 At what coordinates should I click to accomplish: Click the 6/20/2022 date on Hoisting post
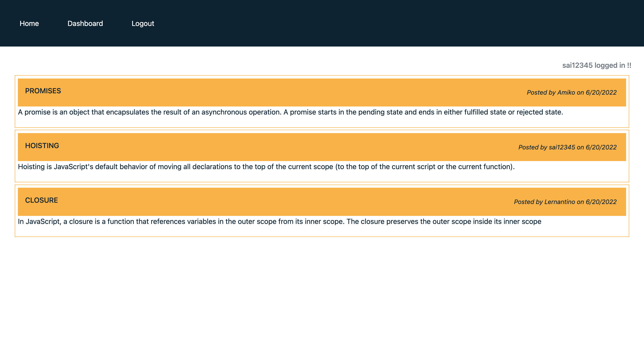point(601,147)
